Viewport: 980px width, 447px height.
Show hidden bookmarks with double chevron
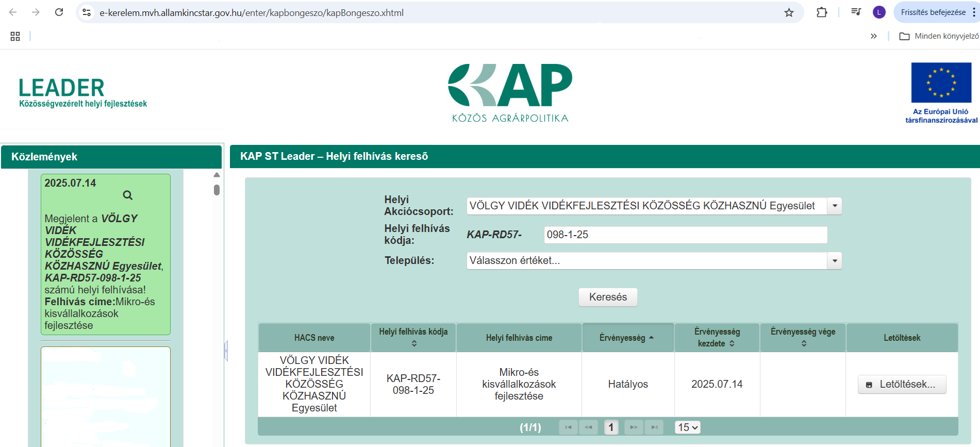[873, 36]
